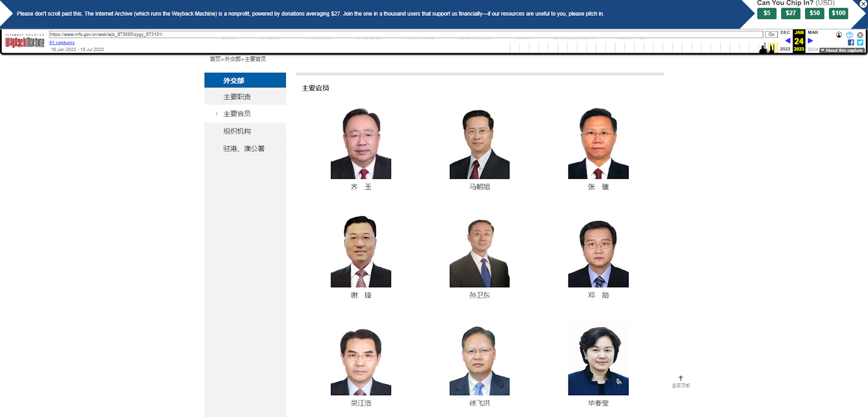Select the highlighted JAN 24 capture date

(799, 41)
